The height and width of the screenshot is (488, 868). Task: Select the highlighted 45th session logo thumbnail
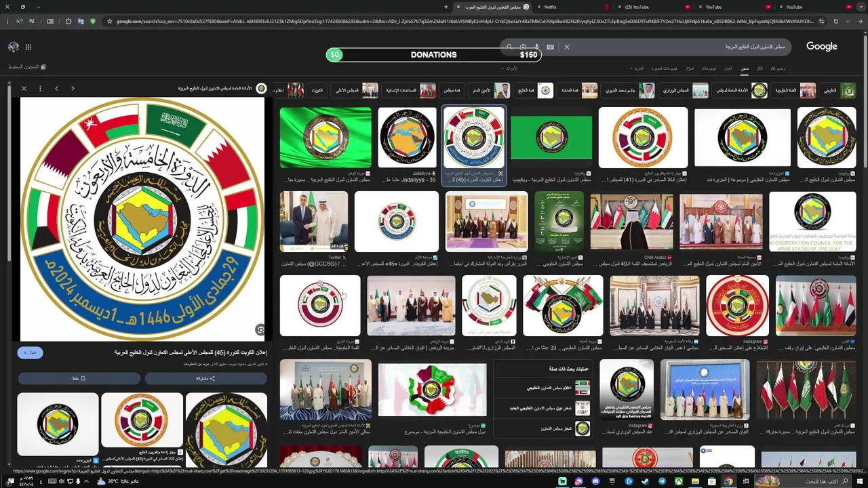473,138
